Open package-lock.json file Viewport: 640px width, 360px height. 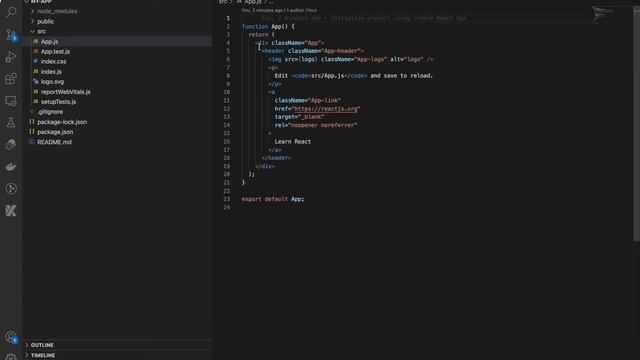pos(62,122)
